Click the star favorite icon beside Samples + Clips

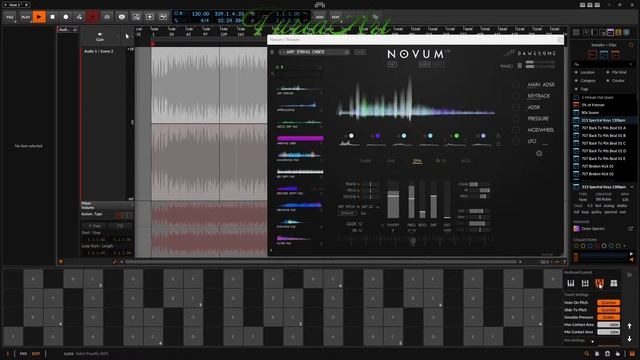(x=631, y=45)
